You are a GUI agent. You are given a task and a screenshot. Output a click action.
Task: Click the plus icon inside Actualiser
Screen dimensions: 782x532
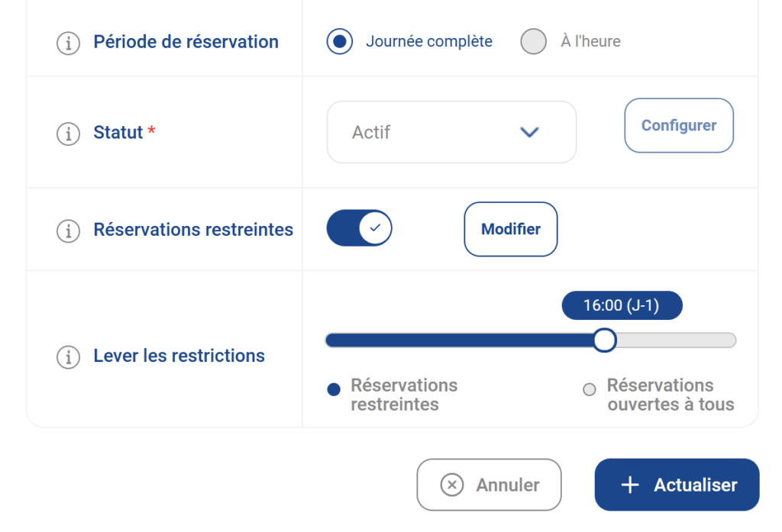pyautogui.click(x=629, y=485)
